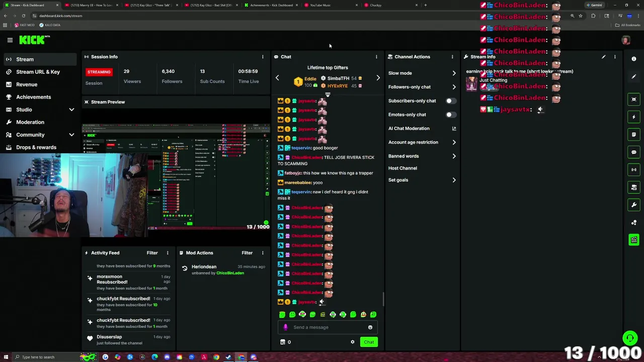Image resolution: width=644 pixels, height=362 pixels.
Task: Toggle the broadcast signal widget icon
Action: coord(634,169)
